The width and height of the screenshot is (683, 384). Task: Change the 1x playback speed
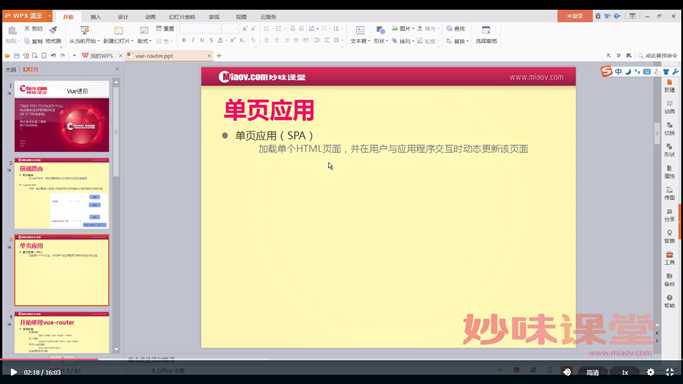tap(625, 372)
